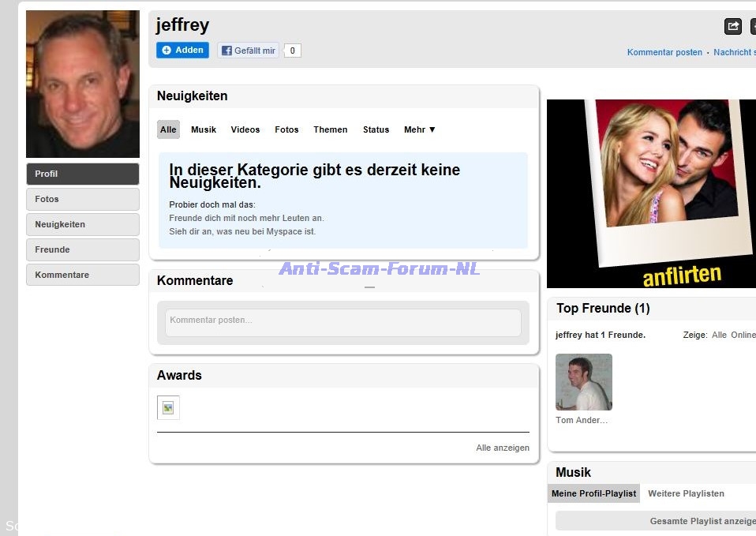Switch to the Weitere Playlisten tab
Viewport: 756px width, 536px height.
686,493
